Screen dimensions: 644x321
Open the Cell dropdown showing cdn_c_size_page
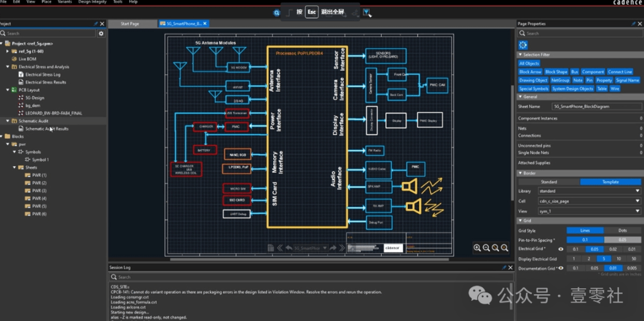637,201
